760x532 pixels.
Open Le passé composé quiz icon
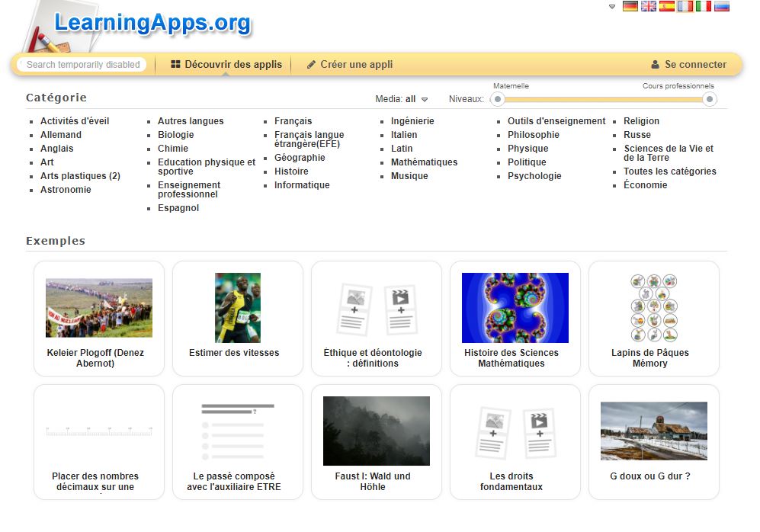click(x=238, y=431)
